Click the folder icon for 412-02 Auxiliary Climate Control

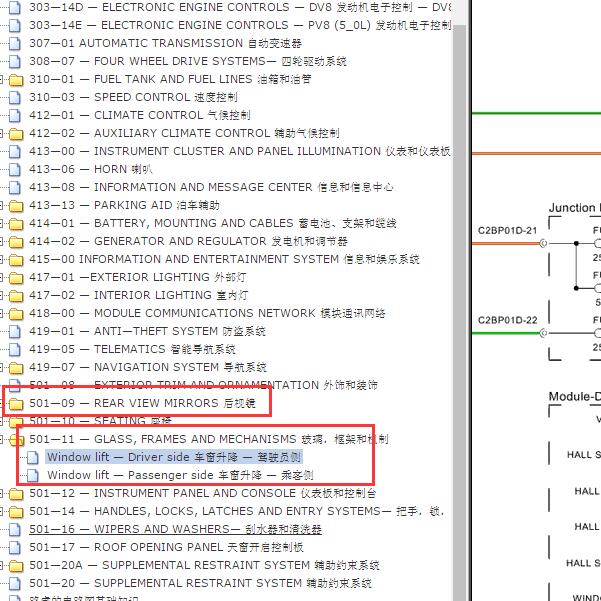click(16, 134)
